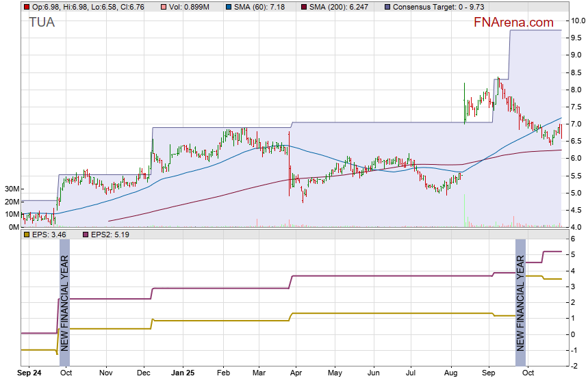Screen dimensions: 588x387
Task: Click the FNArena.com watermark link
Action: [x=513, y=23]
